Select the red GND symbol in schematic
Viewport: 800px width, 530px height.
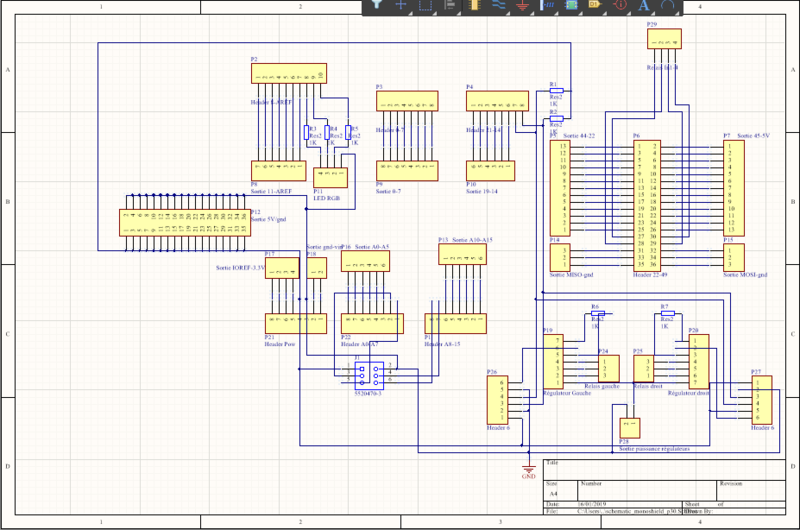[x=529, y=467]
